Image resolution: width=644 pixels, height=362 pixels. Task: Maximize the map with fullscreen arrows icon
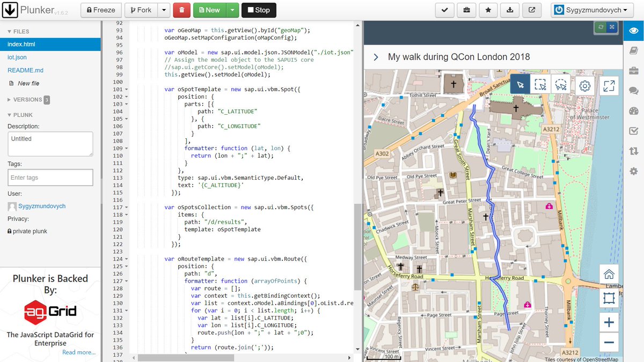(x=609, y=86)
